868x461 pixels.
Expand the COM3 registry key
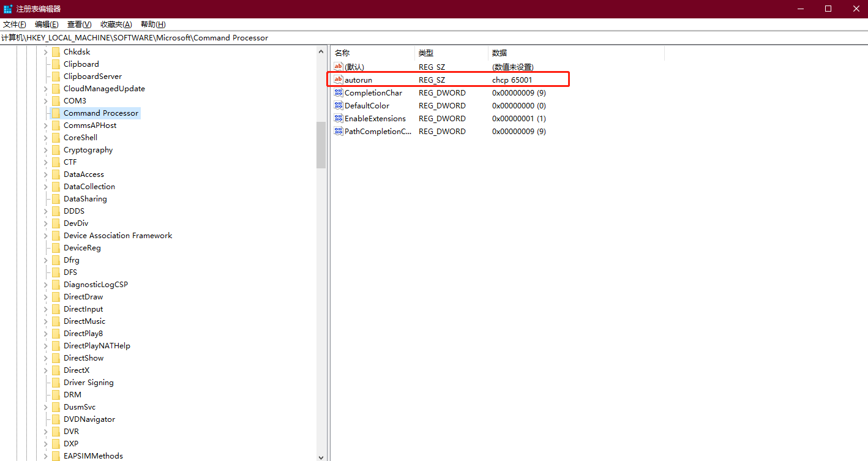[45, 100]
